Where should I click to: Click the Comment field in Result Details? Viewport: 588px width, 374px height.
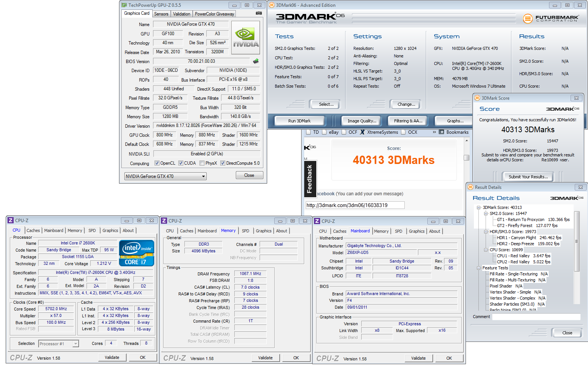(536, 317)
